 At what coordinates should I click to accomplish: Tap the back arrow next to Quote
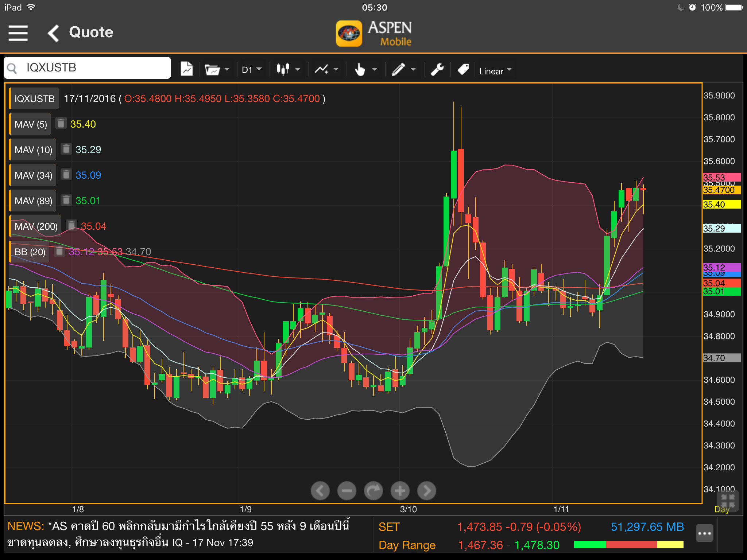coord(54,33)
